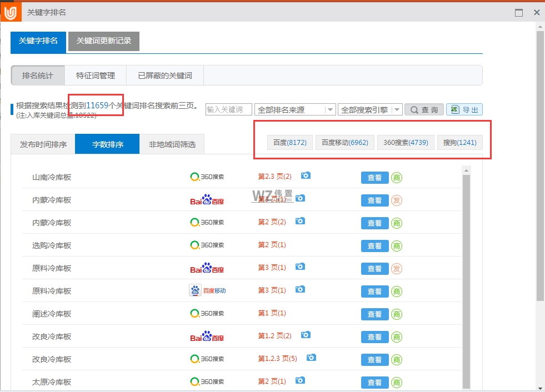The width and height of the screenshot is (545, 392).
Task: Open the 全部排名来源 dropdown
Action: tap(329, 109)
